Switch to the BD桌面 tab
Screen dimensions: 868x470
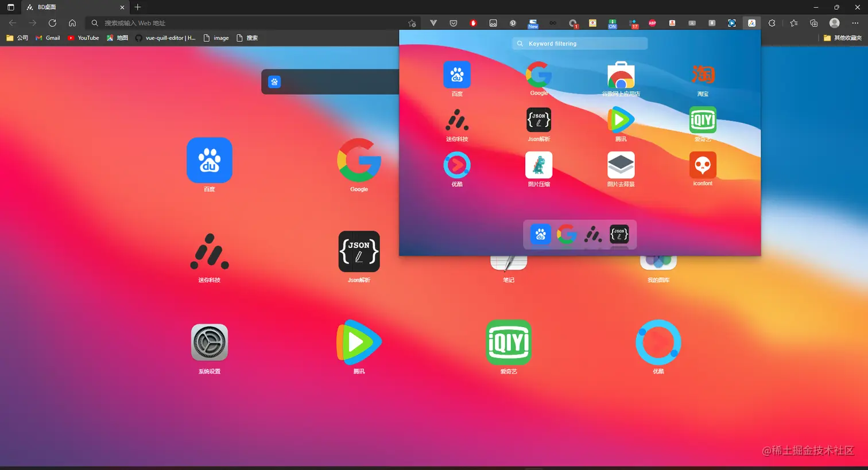pos(76,7)
